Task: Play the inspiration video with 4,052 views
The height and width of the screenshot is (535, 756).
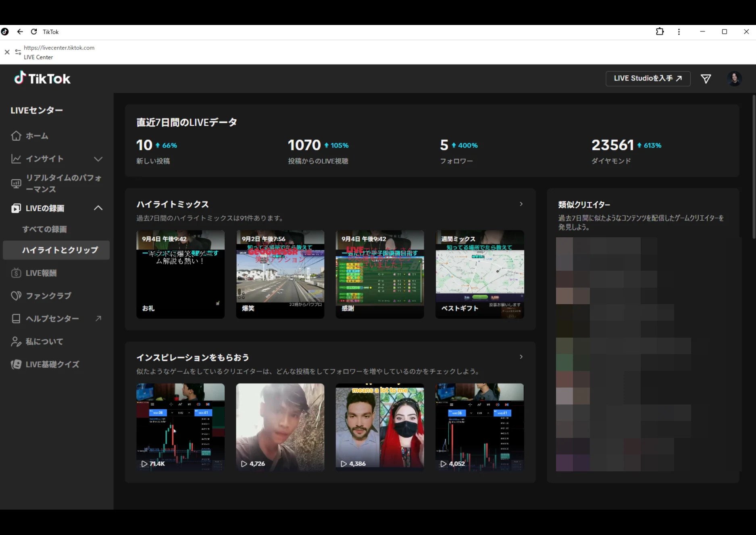Action: coord(479,427)
